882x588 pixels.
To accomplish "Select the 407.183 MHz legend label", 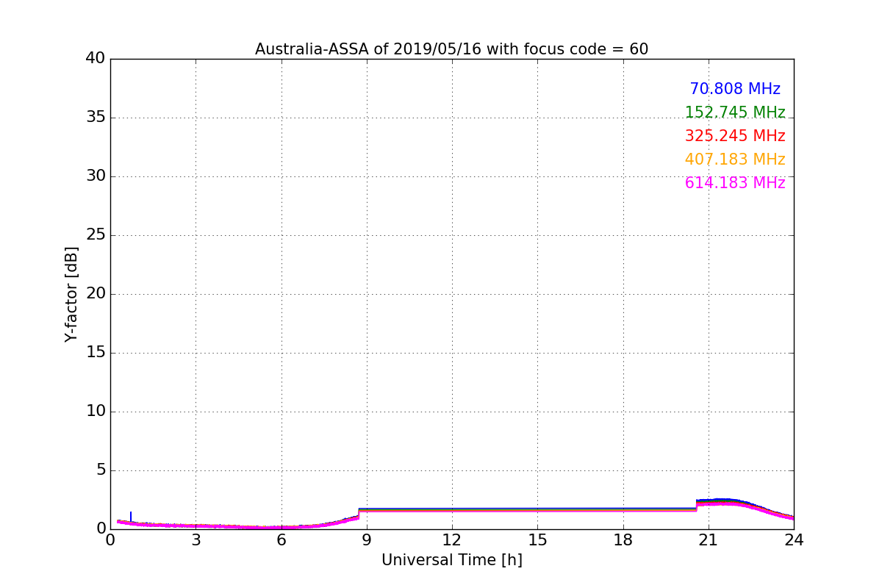I will (735, 159).
